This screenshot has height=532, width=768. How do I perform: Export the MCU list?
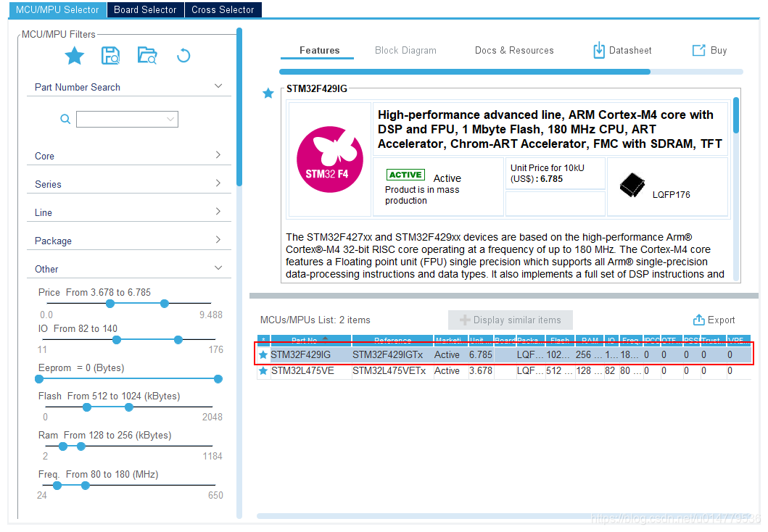pyautogui.click(x=714, y=320)
